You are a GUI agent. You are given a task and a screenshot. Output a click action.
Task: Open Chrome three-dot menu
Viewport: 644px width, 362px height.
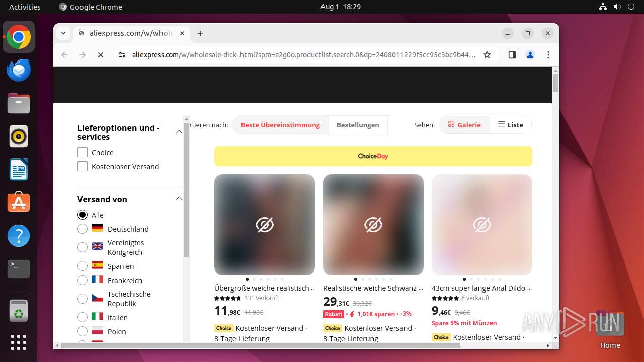[x=548, y=55]
